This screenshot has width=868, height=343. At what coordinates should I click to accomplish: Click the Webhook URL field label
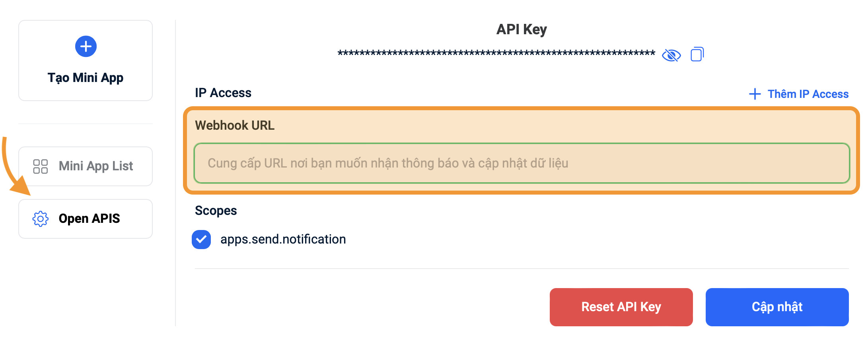[235, 125]
